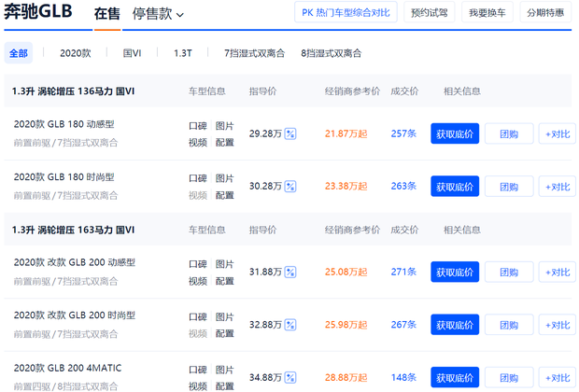
Task: Click 团购 for GLB 200 时尚型
Action: click(x=509, y=325)
